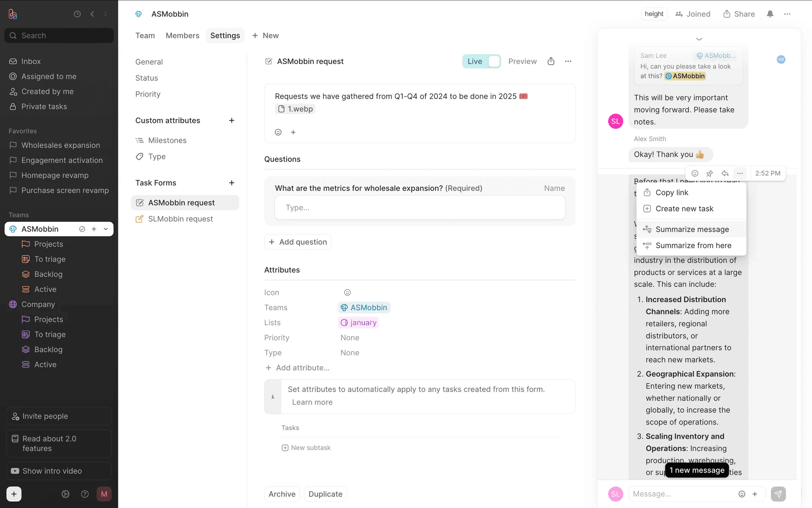
Task: Open the january list selector
Action: (x=358, y=323)
